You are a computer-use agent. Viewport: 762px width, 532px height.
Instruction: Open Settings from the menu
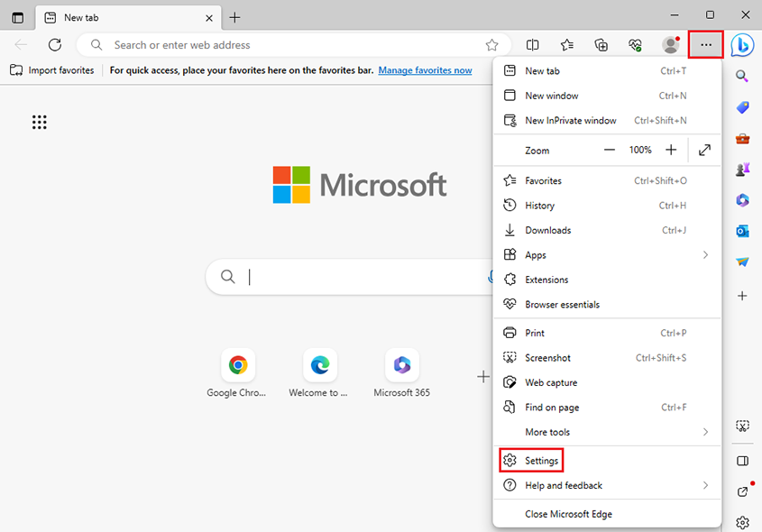coord(607,461)
